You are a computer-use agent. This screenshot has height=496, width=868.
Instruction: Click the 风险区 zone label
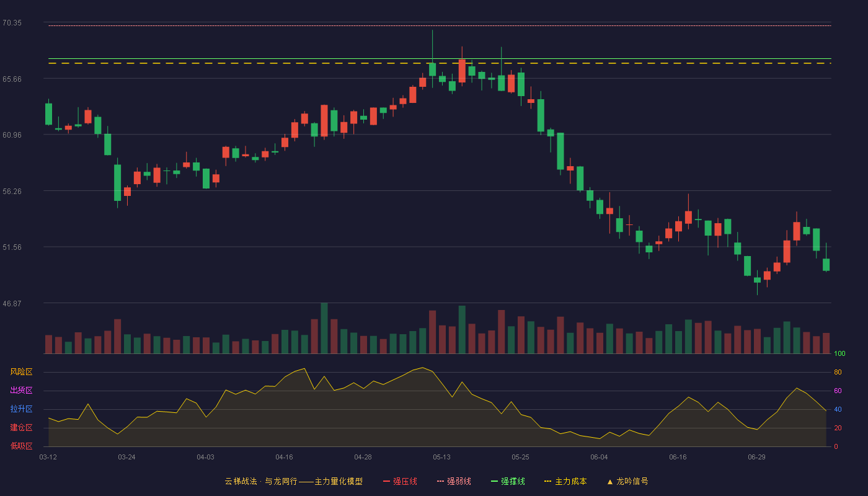click(x=21, y=372)
